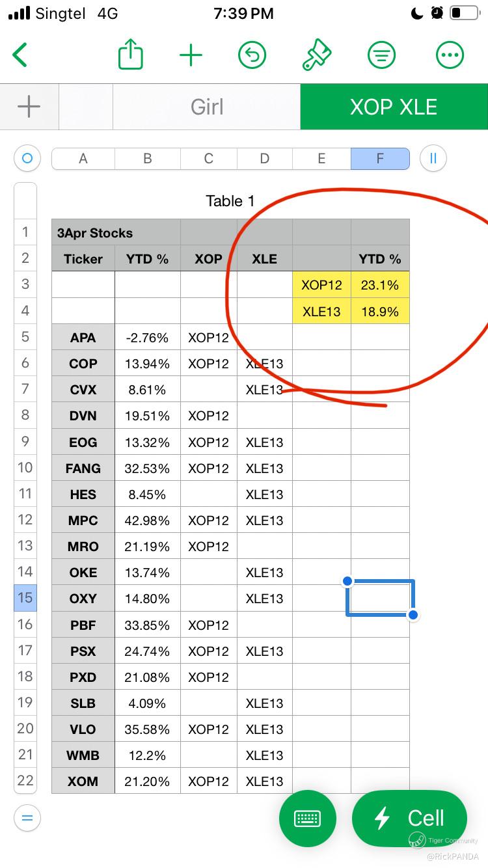This screenshot has height=868, width=488.
Task: Select the yellow XOP12 cell
Action: 321,285
